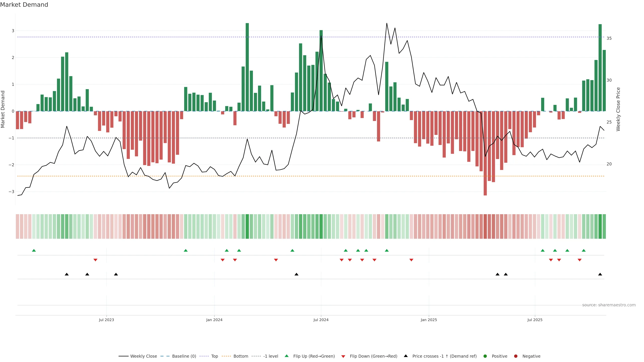Viewport: 644px width, 362px height.
Task: Click the Weekly Close Price axis title
Action: coord(618,109)
